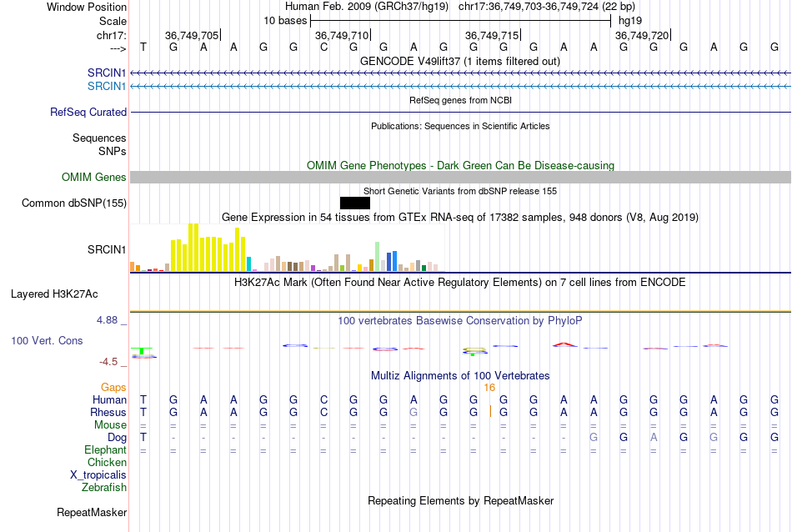Click the OMIM Gene Phenotypes green title
792x532 pixels.
coord(461,166)
